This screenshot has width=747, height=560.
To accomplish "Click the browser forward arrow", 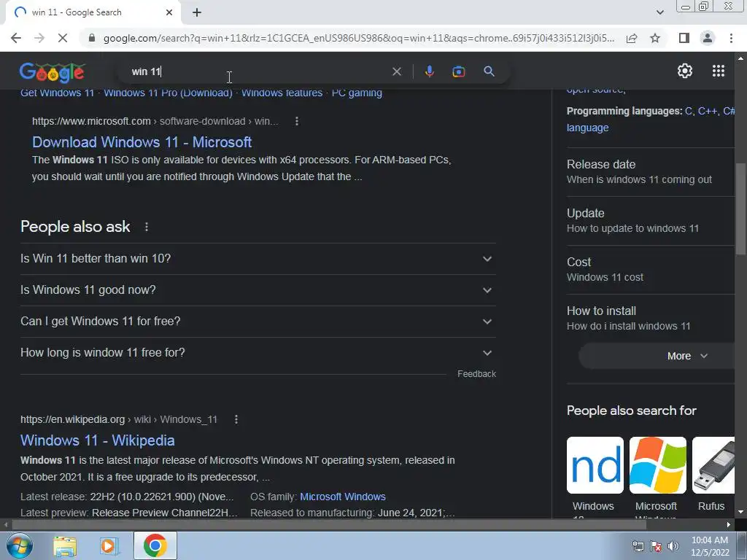I will click(39, 38).
